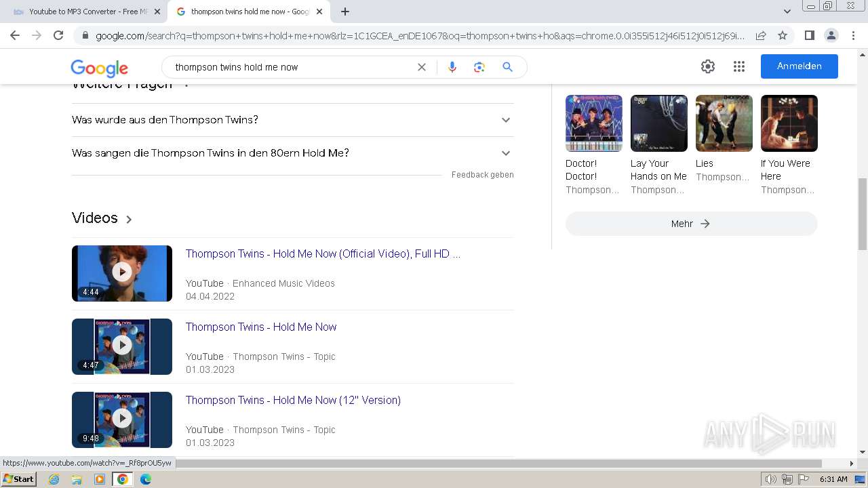This screenshot has height=488, width=868.
Task: Expand 'Was wurde aus den Thompson Twins?'
Action: [x=292, y=120]
